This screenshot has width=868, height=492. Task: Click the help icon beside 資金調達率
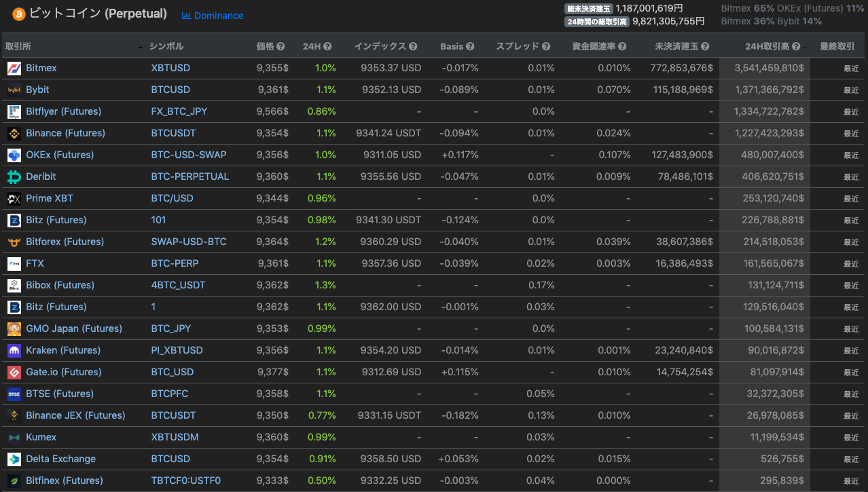622,47
